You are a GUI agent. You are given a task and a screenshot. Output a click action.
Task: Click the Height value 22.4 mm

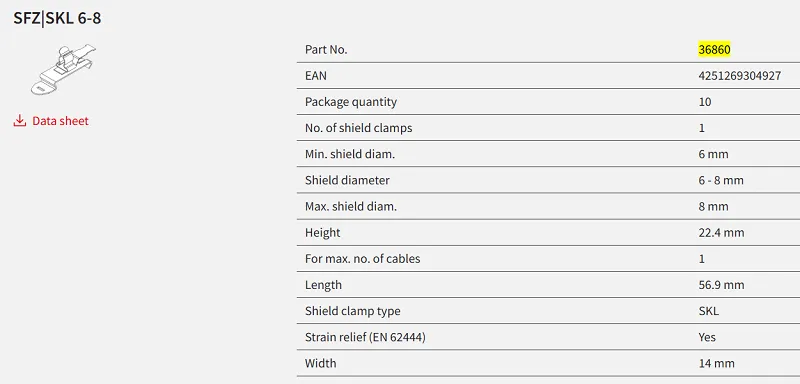click(x=721, y=233)
